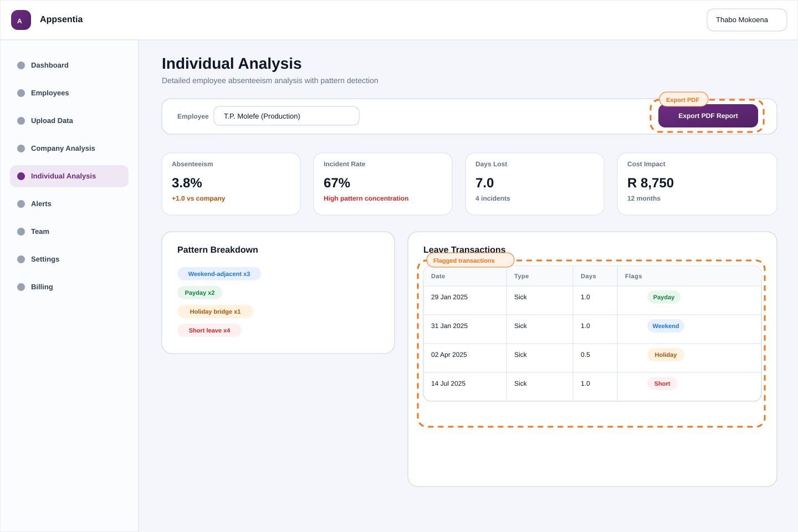Open Upload Data in the sidebar

(69, 121)
